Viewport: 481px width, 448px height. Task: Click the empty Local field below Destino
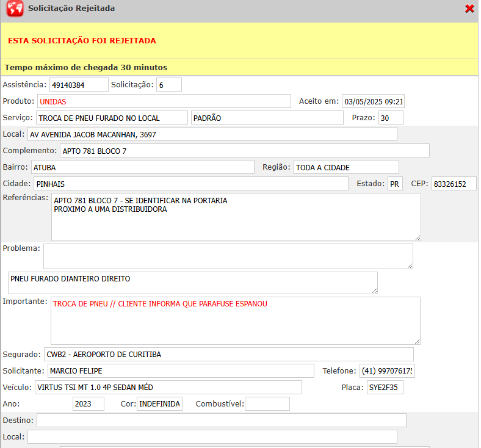point(212,436)
